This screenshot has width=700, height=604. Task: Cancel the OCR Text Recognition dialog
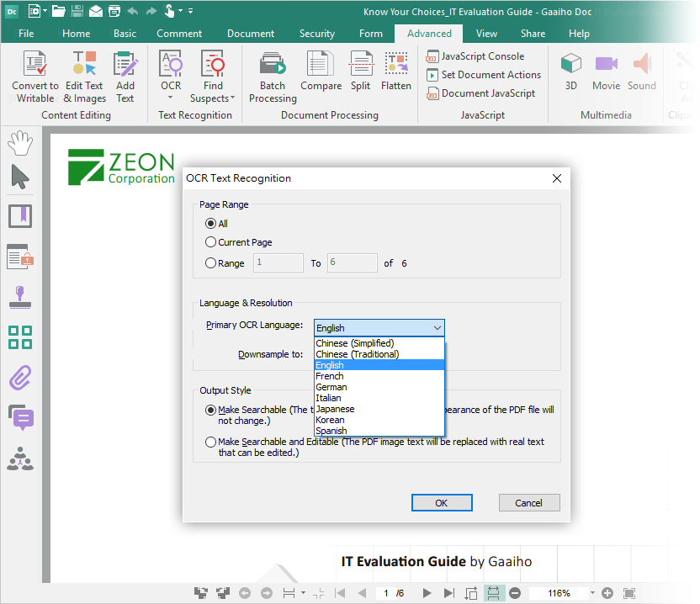529,503
